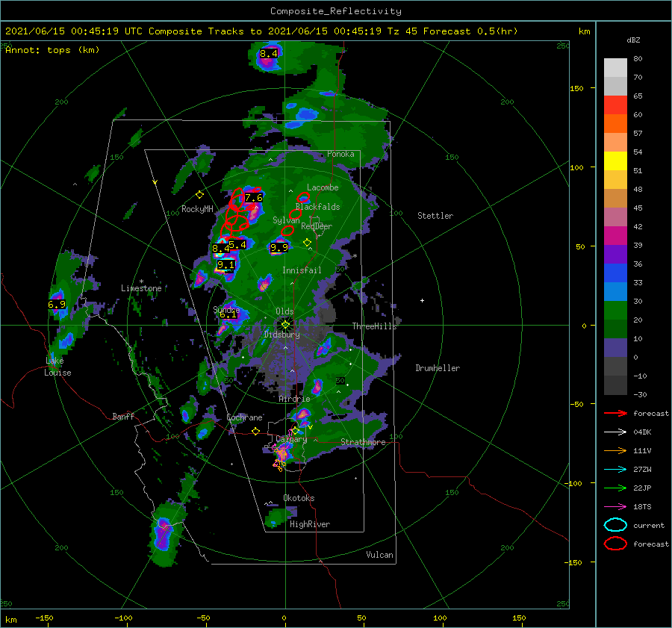Click the orange 60 dBZ color swatch
The height and width of the screenshot is (628, 672).
tap(615, 123)
